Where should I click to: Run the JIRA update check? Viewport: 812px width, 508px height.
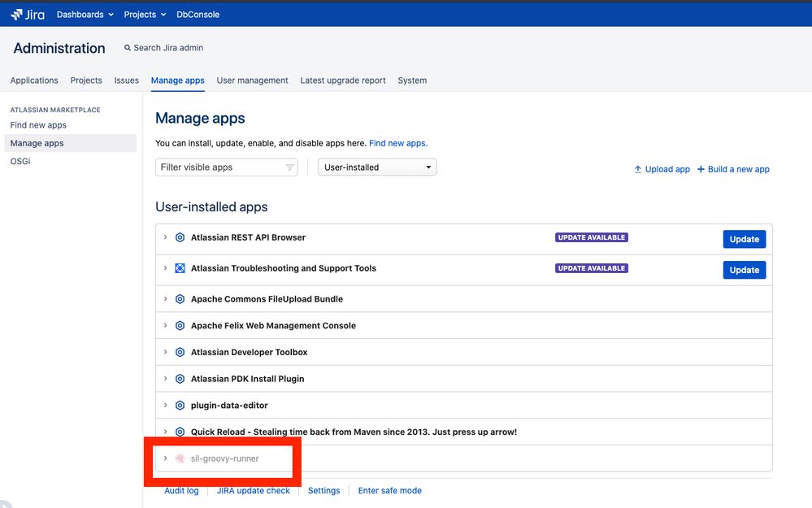pyautogui.click(x=254, y=490)
